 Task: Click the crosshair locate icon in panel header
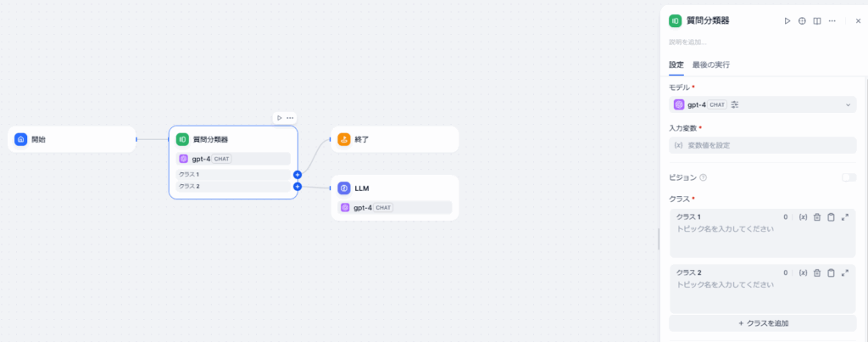point(802,20)
